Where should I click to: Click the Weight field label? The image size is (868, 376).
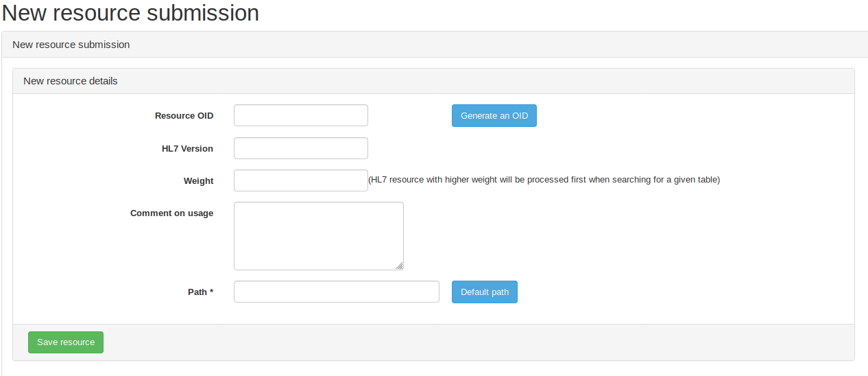[198, 181]
